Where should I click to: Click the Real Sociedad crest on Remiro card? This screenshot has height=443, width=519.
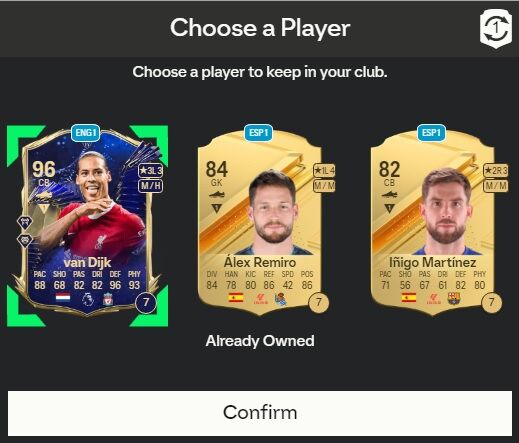[x=281, y=299]
